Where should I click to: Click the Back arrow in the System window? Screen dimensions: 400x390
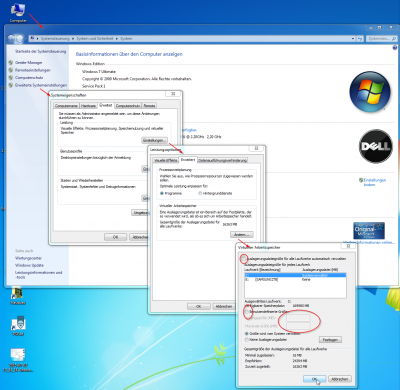pyautogui.click(x=12, y=39)
